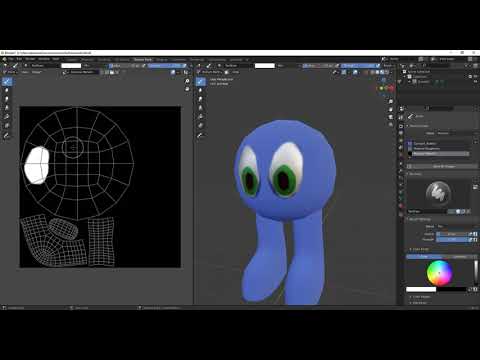The image size is (480, 360).
Task: Open the Render menu
Action: point(30,59)
